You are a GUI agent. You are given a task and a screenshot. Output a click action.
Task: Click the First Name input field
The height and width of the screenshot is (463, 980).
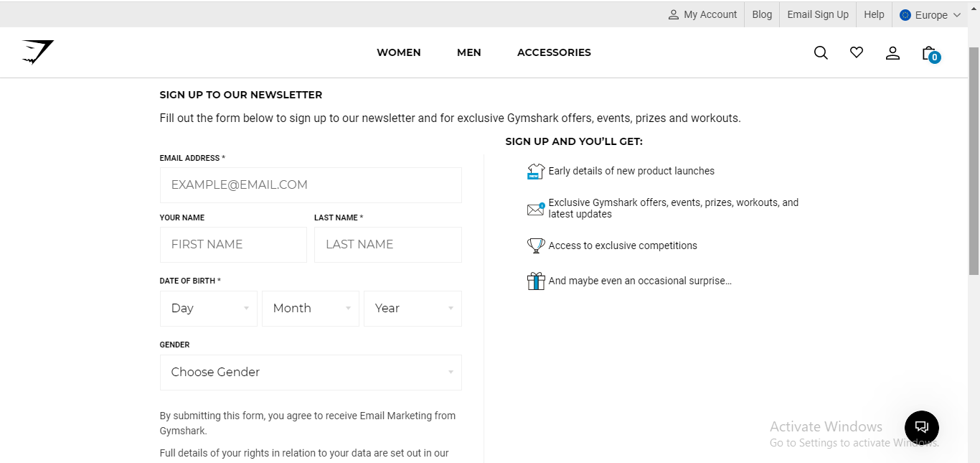coord(233,245)
